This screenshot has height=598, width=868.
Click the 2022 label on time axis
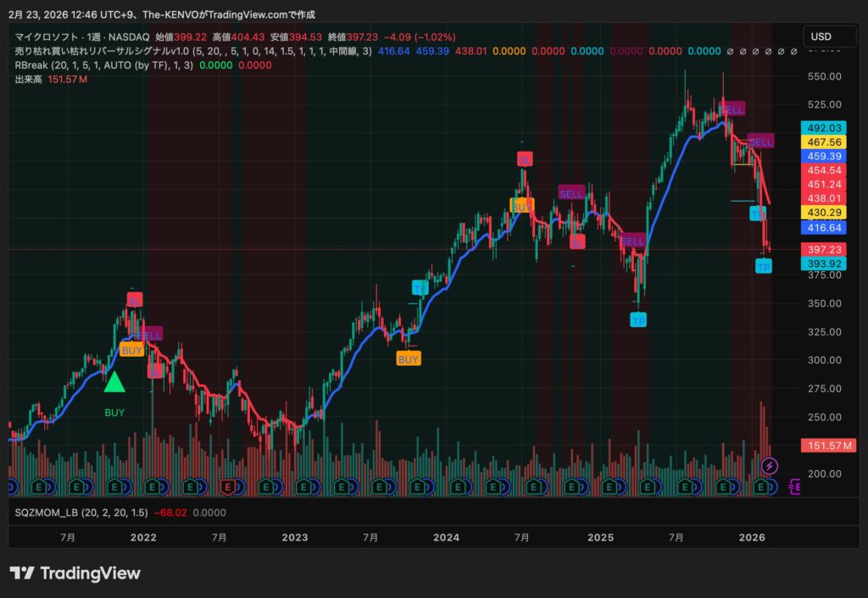click(143, 537)
